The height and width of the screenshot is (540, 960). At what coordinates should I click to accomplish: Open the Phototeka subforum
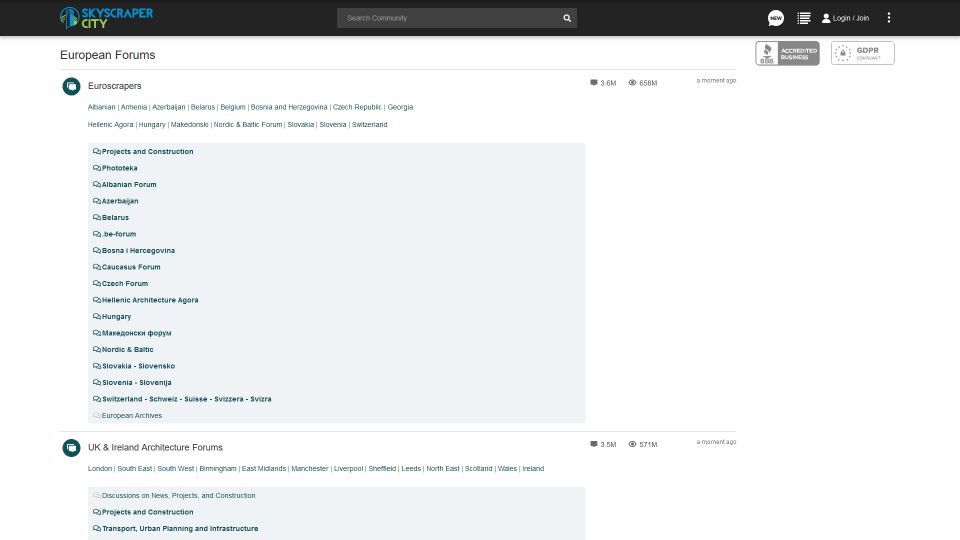point(119,168)
